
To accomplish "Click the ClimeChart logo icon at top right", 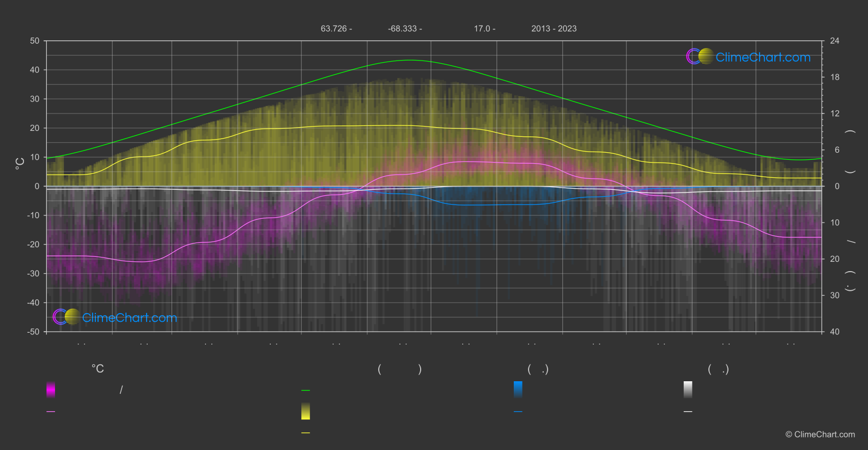I will (x=700, y=57).
